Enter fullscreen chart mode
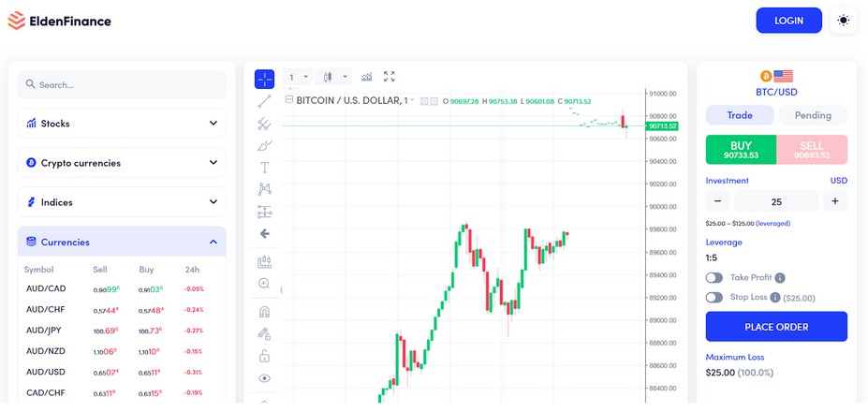 [390, 77]
